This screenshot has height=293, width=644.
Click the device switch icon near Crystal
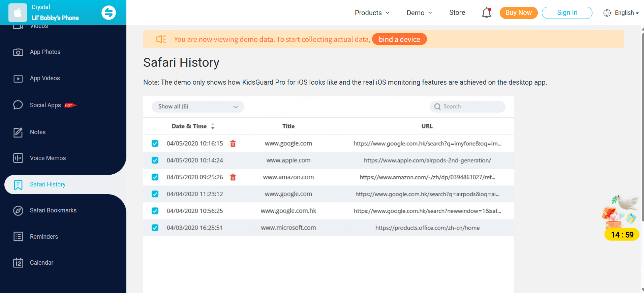(x=109, y=13)
